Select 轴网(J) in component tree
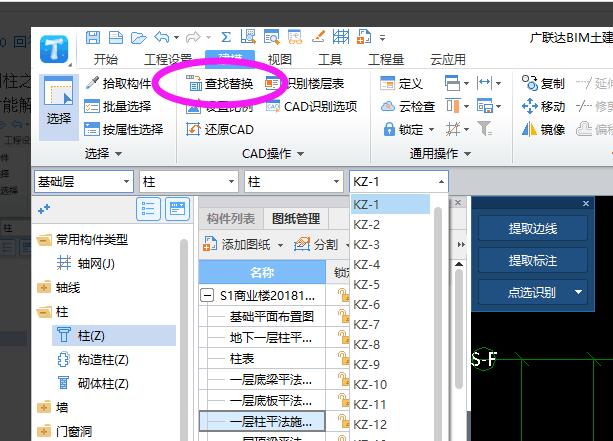Image resolution: width=613 pixels, height=441 pixels. [x=86, y=264]
